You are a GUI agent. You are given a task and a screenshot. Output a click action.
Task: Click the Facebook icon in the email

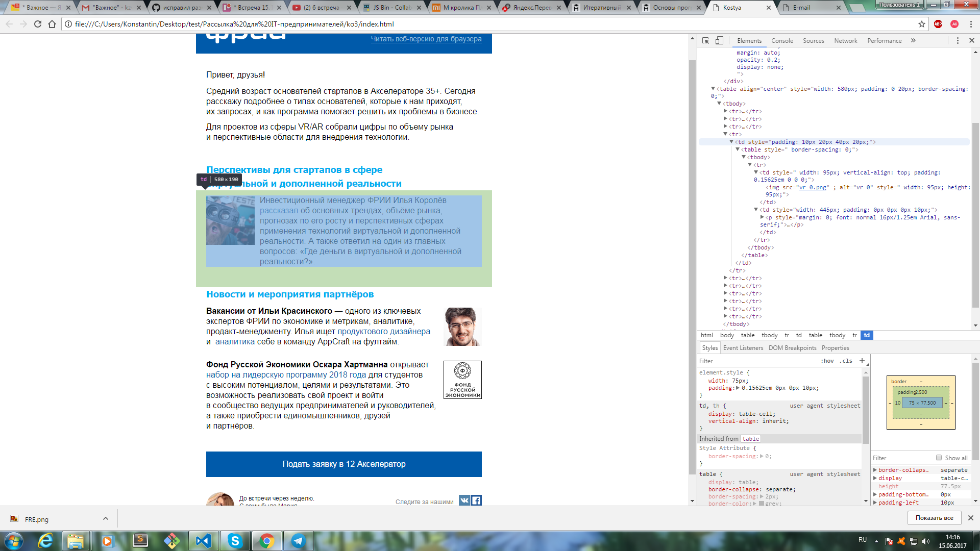[x=476, y=500]
